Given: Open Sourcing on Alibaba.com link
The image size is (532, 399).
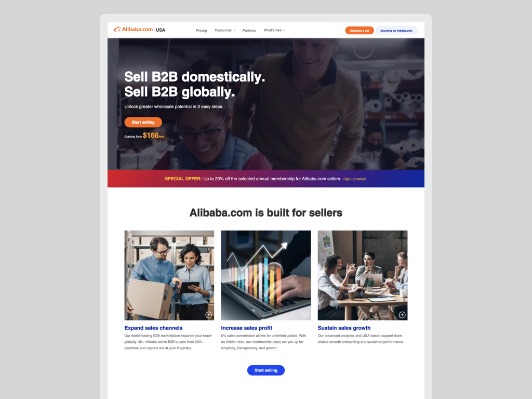Looking at the screenshot, I should click(x=396, y=31).
